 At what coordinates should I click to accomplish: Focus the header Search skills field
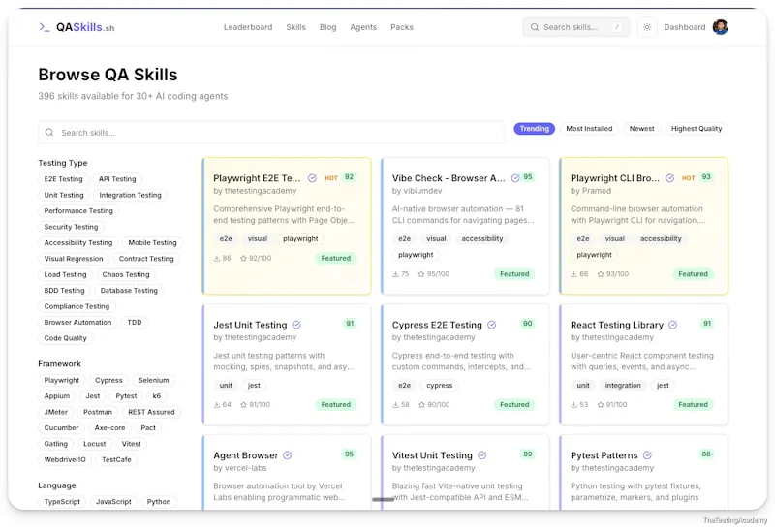tap(576, 27)
